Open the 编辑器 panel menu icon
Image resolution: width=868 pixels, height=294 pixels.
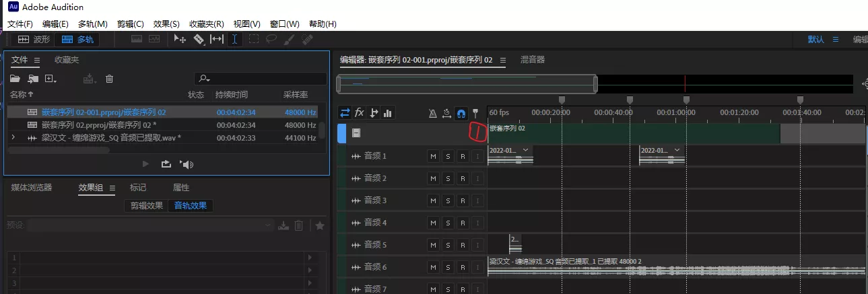click(x=503, y=60)
